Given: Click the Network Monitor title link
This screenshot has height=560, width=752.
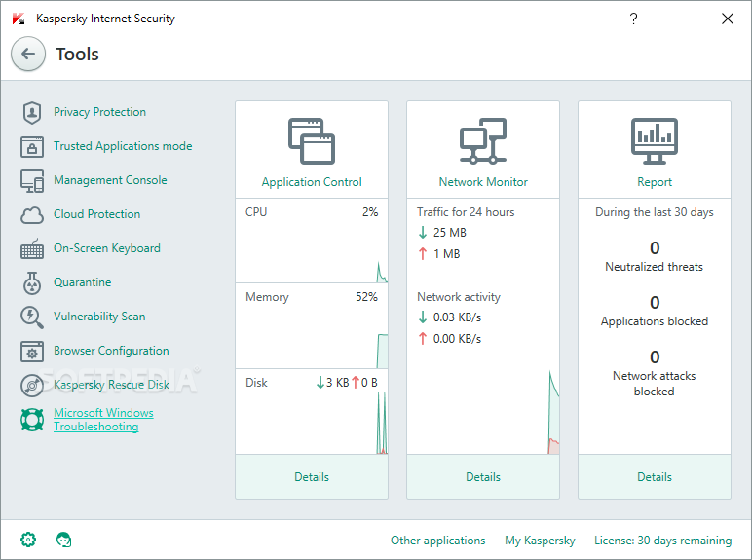Looking at the screenshot, I should [483, 182].
